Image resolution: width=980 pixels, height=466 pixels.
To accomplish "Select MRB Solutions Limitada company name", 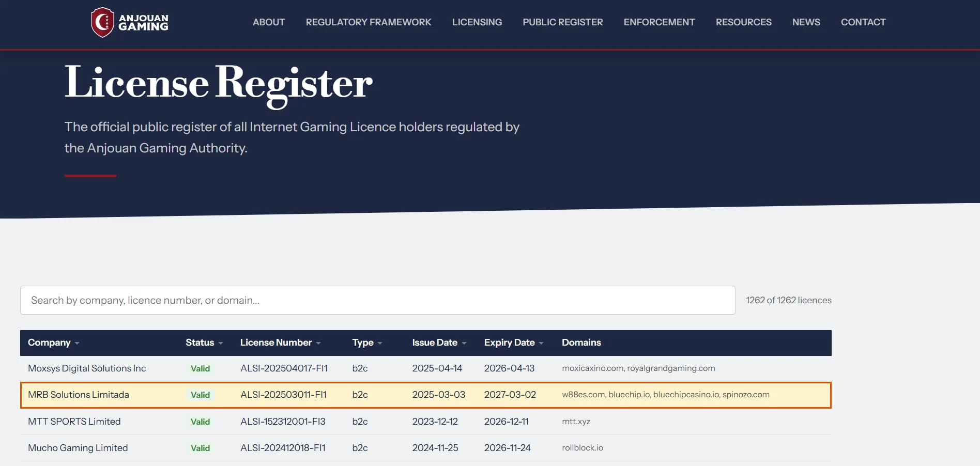I will (79, 395).
